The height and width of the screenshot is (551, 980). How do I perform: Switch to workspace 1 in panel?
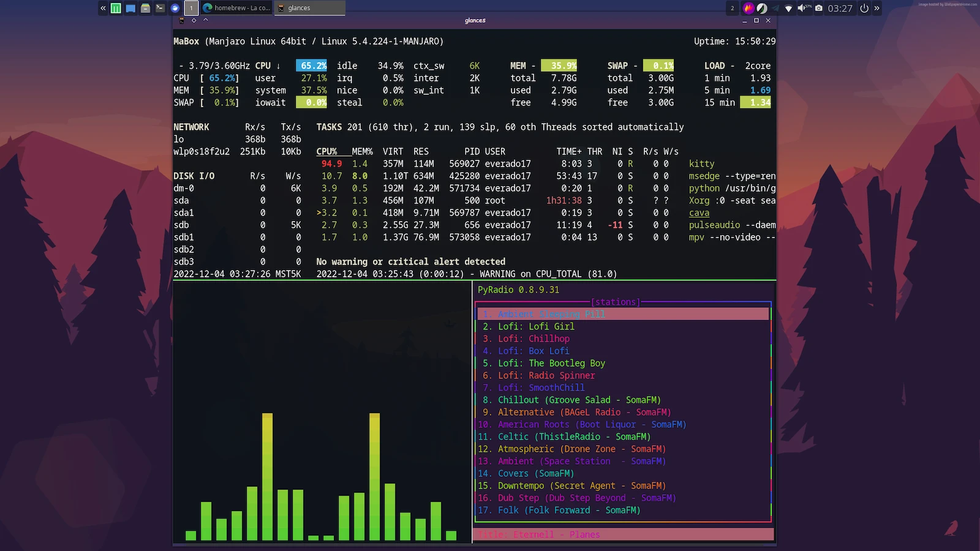(191, 8)
